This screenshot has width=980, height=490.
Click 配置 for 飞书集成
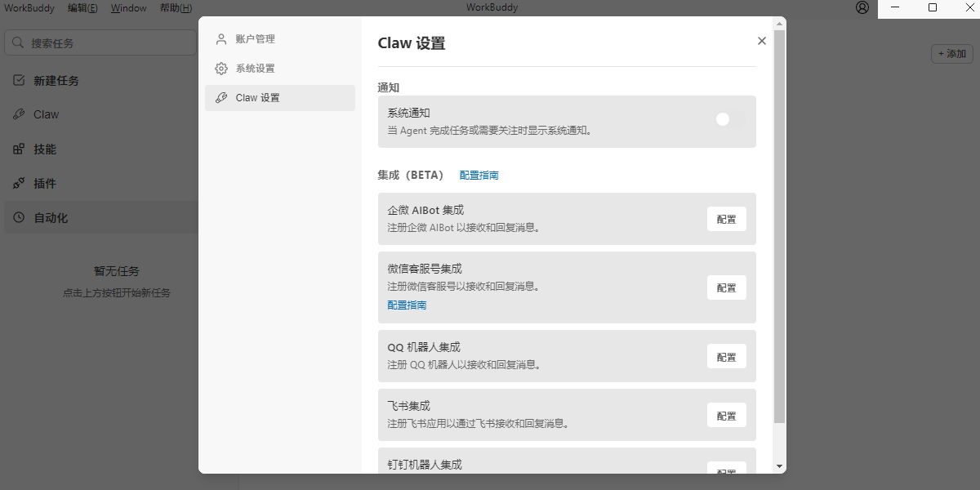726,415
